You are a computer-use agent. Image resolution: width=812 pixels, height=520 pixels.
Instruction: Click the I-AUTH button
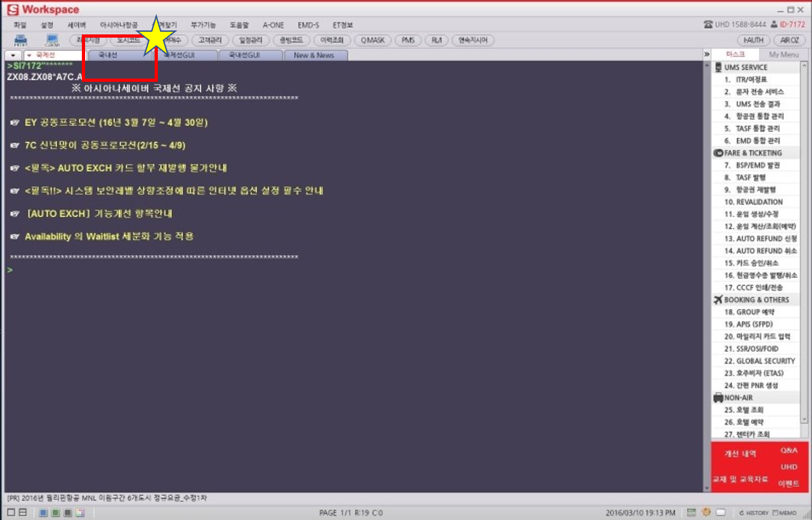[754, 40]
